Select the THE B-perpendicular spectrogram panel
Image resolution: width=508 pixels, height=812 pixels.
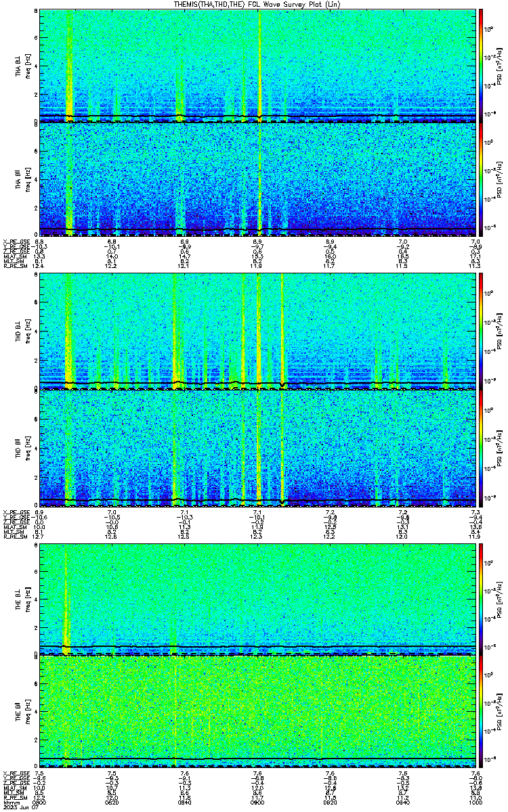tap(257, 598)
